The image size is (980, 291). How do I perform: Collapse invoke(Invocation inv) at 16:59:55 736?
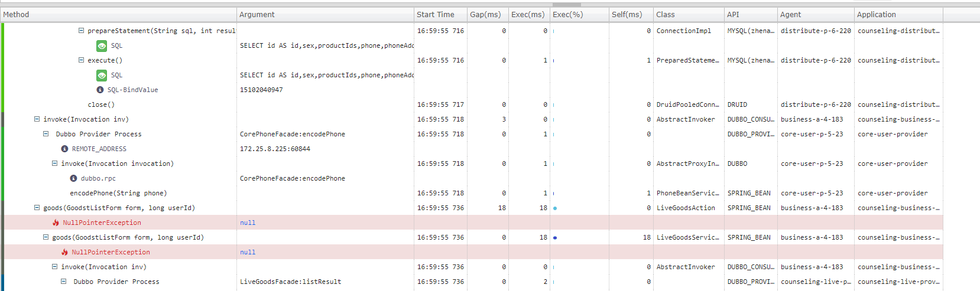click(54, 267)
